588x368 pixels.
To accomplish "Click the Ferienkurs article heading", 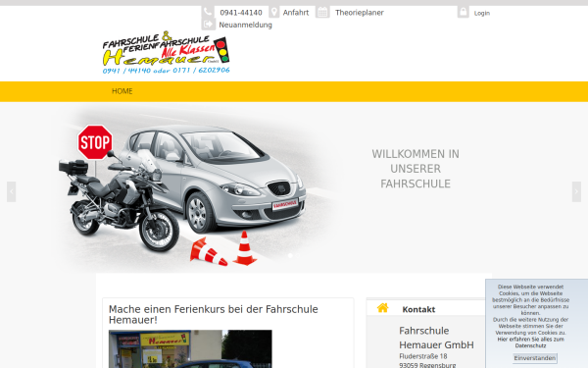I will click(x=214, y=314).
